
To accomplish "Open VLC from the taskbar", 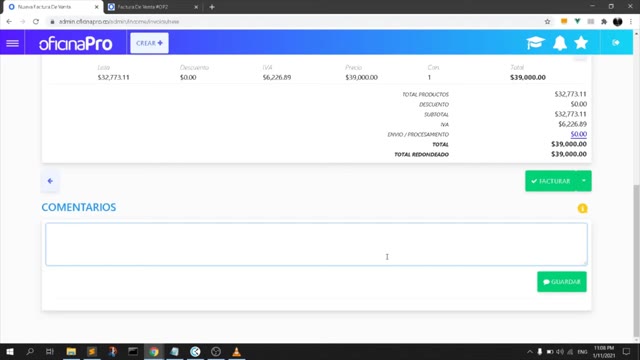I will (x=236, y=351).
